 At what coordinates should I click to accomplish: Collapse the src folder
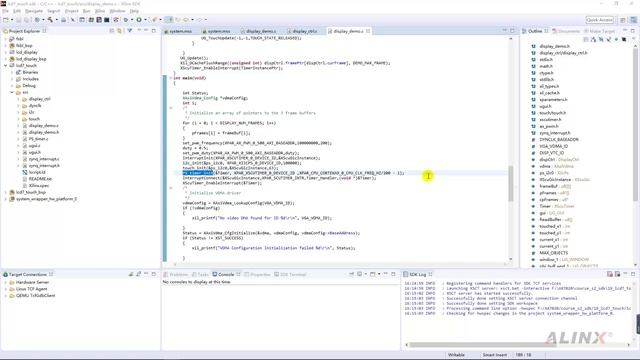pyautogui.click(x=12, y=92)
